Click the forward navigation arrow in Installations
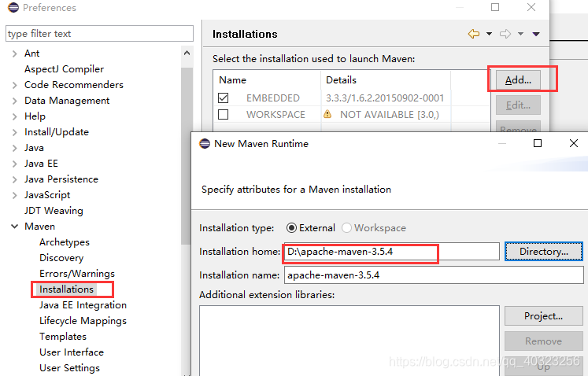This screenshot has width=588, height=376. [505, 34]
